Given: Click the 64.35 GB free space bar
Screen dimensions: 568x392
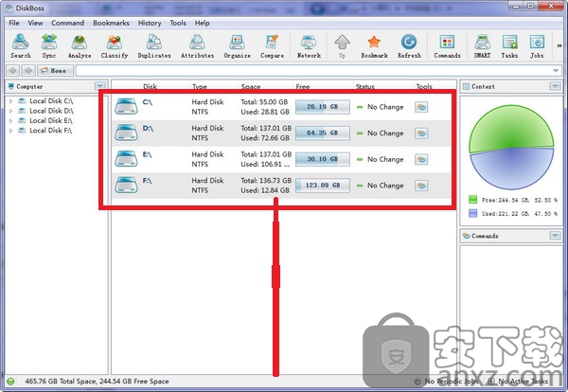Looking at the screenshot, I should pyautogui.click(x=323, y=133).
